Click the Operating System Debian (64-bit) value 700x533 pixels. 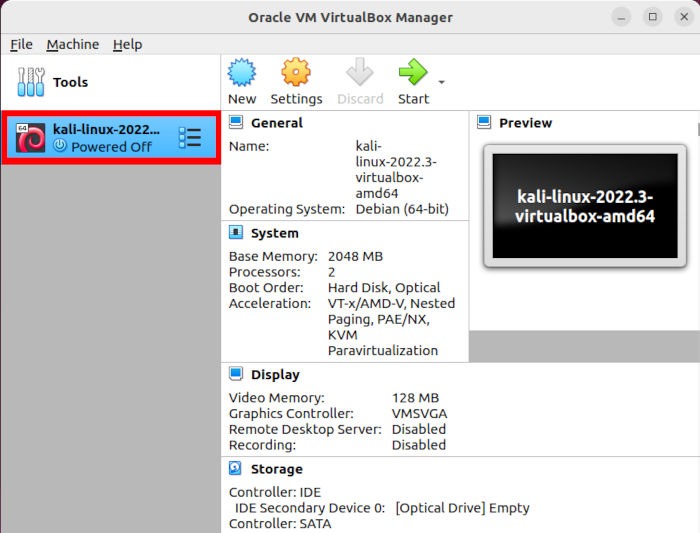coord(402,209)
